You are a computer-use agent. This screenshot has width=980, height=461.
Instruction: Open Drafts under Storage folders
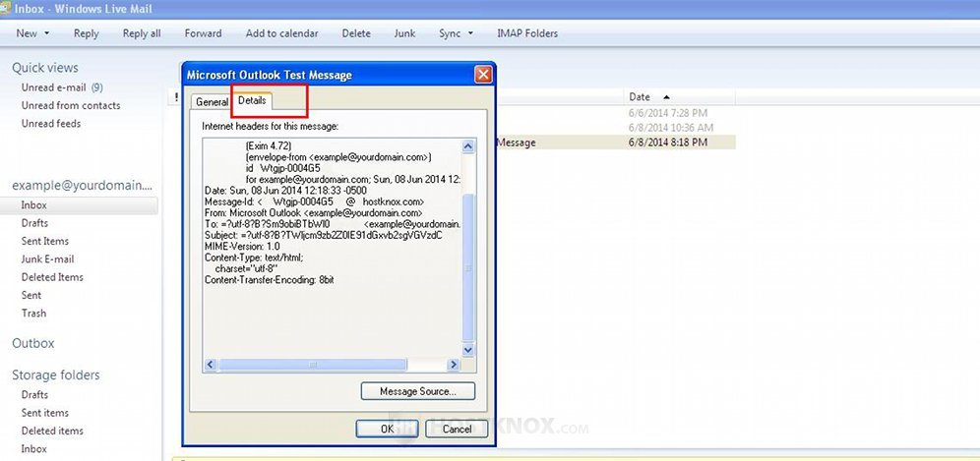[x=34, y=395]
